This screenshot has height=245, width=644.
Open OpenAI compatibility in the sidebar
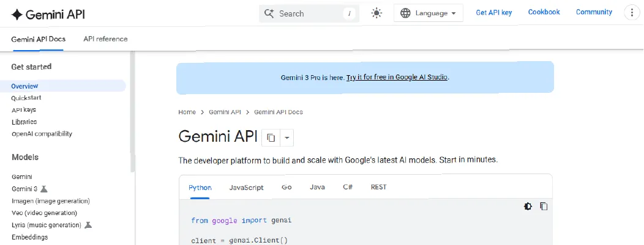coord(42,134)
